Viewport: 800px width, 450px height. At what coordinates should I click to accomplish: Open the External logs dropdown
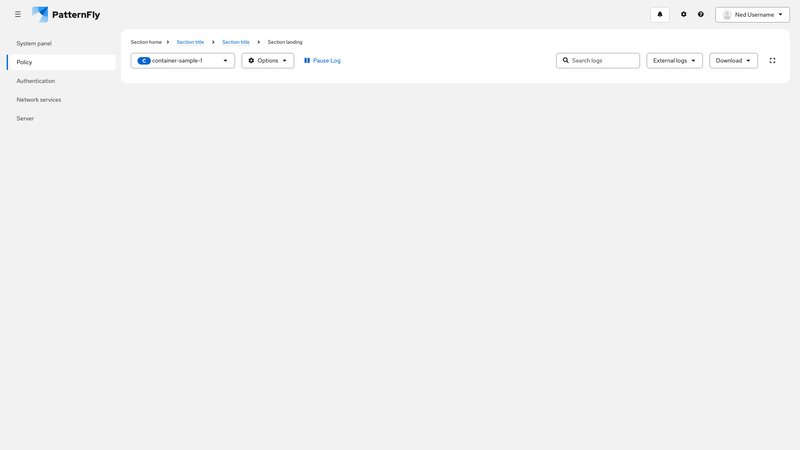[x=674, y=61]
